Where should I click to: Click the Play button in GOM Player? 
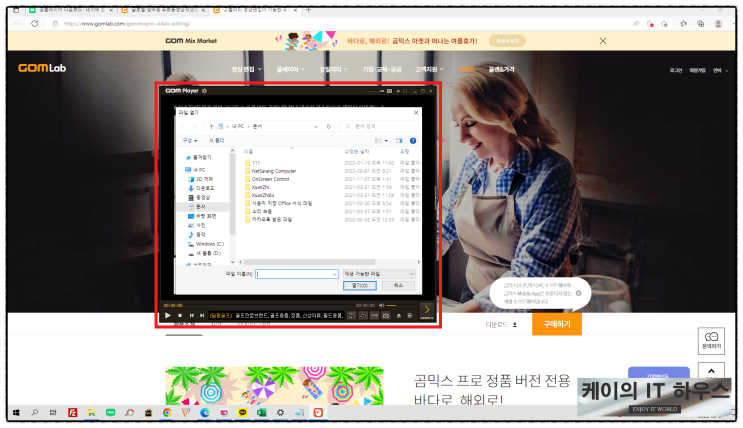pos(168,315)
